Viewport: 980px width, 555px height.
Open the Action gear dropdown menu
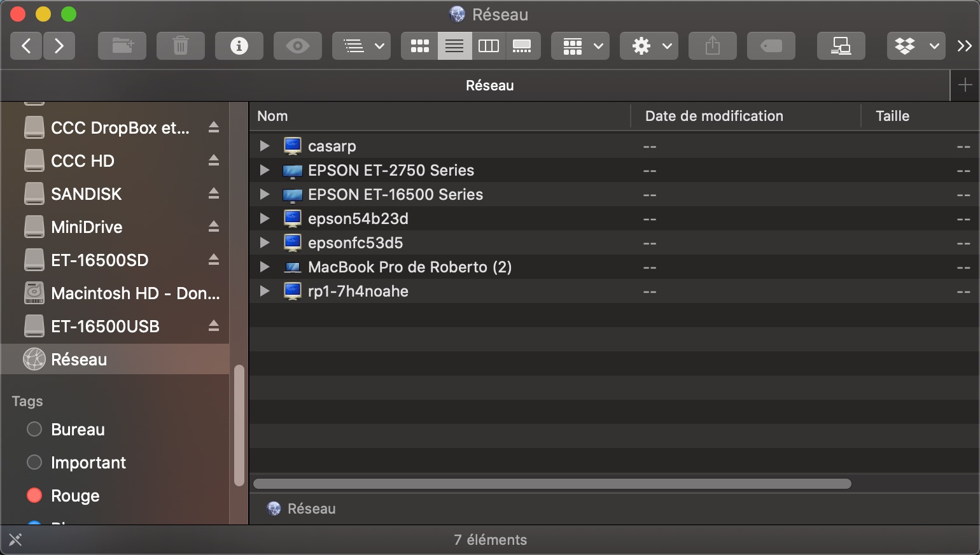(649, 46)
